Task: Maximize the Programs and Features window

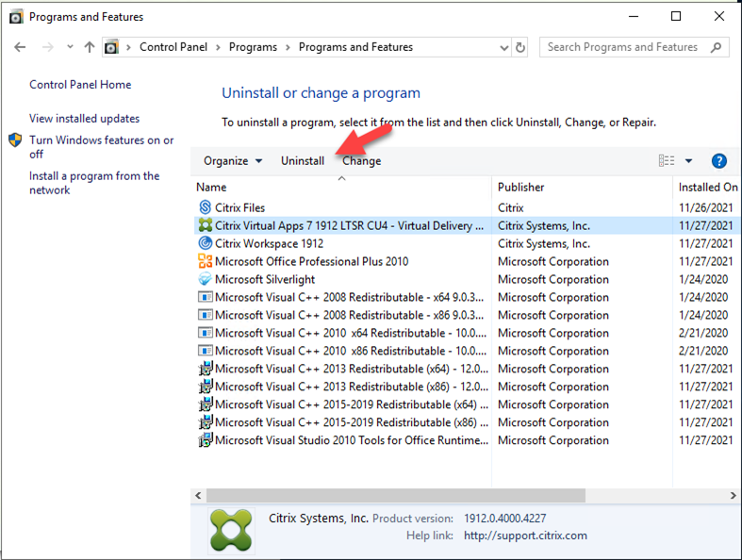Action: coord(676,16)
